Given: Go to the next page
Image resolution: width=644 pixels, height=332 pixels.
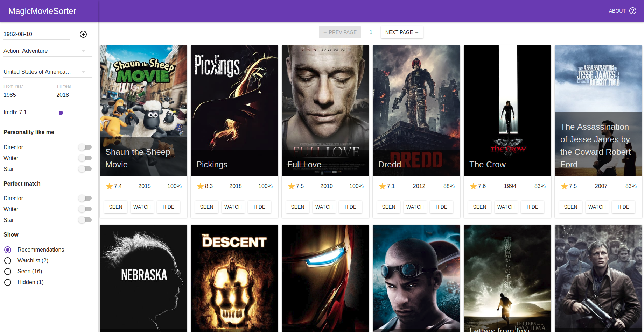Looking at the screenshot, I should (x=402, y=32).
